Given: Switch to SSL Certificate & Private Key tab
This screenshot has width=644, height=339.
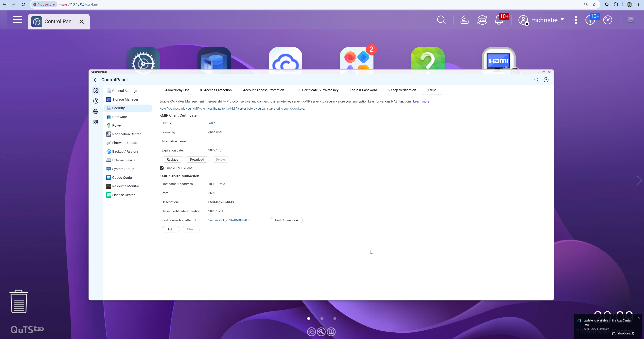Looking at the screenshot, I should coord(317,90).
